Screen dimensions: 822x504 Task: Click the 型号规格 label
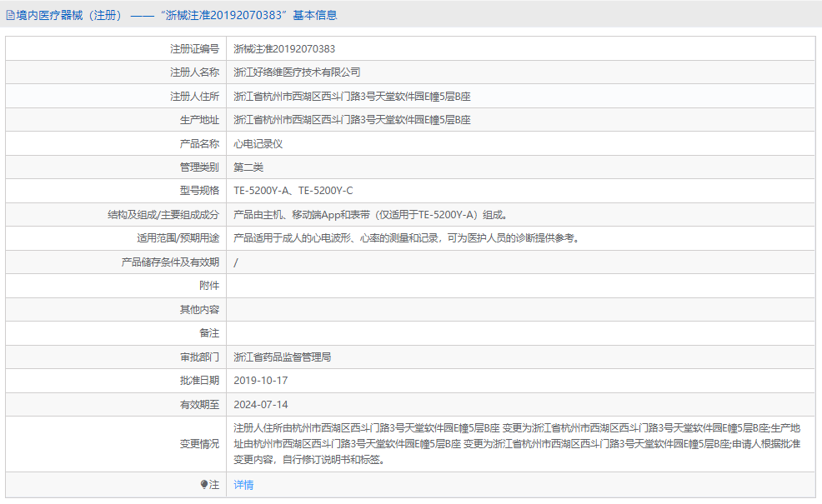[x=199, y=191]
